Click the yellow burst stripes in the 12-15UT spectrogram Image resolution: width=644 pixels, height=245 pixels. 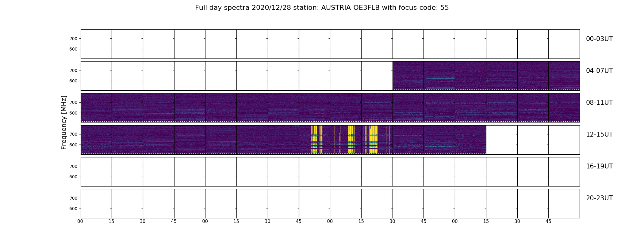[x=350, y=140]
